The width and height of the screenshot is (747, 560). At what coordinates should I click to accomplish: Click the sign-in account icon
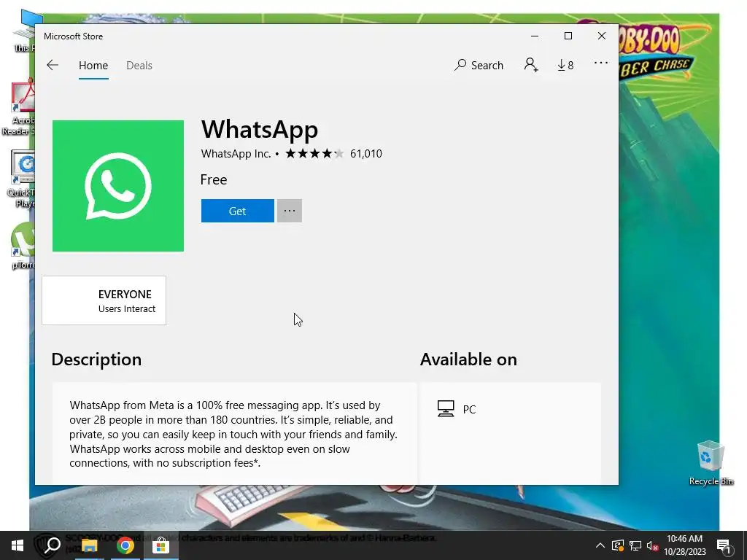tap(531, 65)
